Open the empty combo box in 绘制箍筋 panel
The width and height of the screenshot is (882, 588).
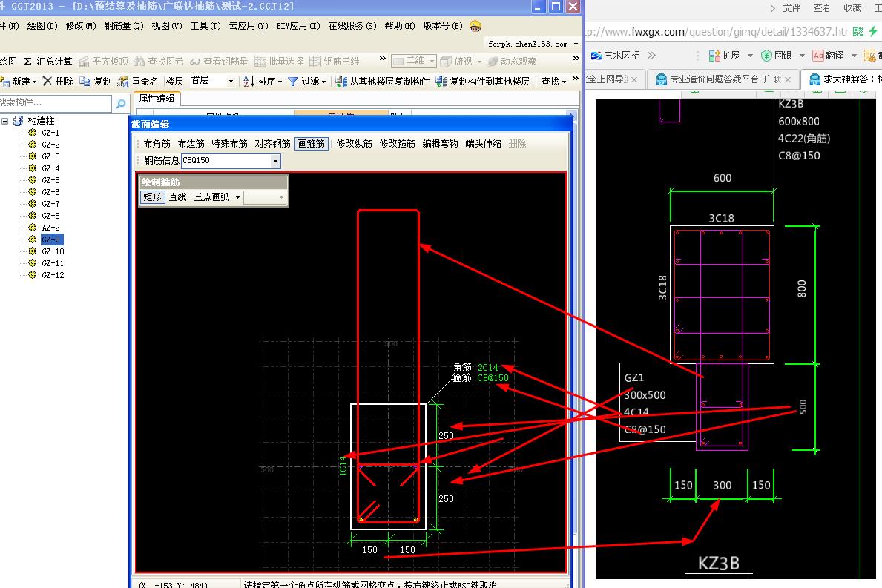(x=264, y=197)
